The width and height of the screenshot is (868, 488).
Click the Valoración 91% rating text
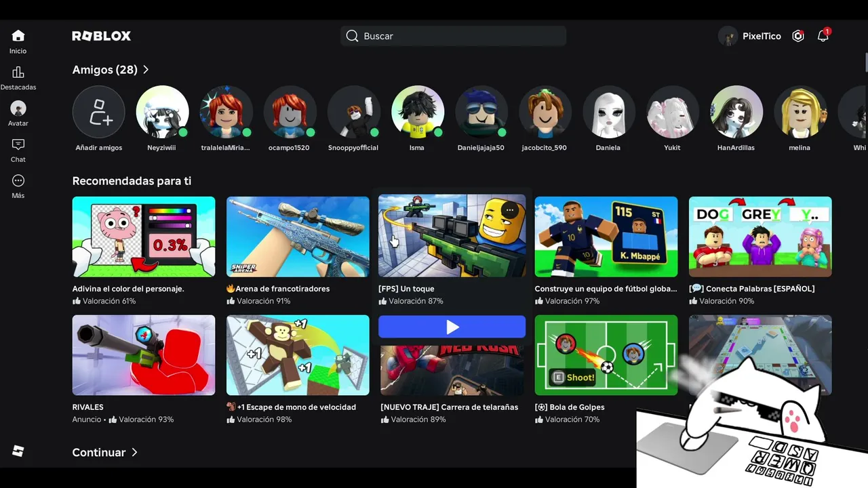[x=263, y=301]
